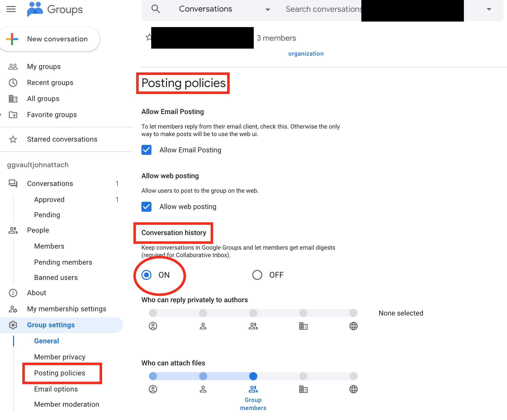This screenshot has width=507, height=420.
Task: Click the Conversations chat bubble icon
Action: 13,184
